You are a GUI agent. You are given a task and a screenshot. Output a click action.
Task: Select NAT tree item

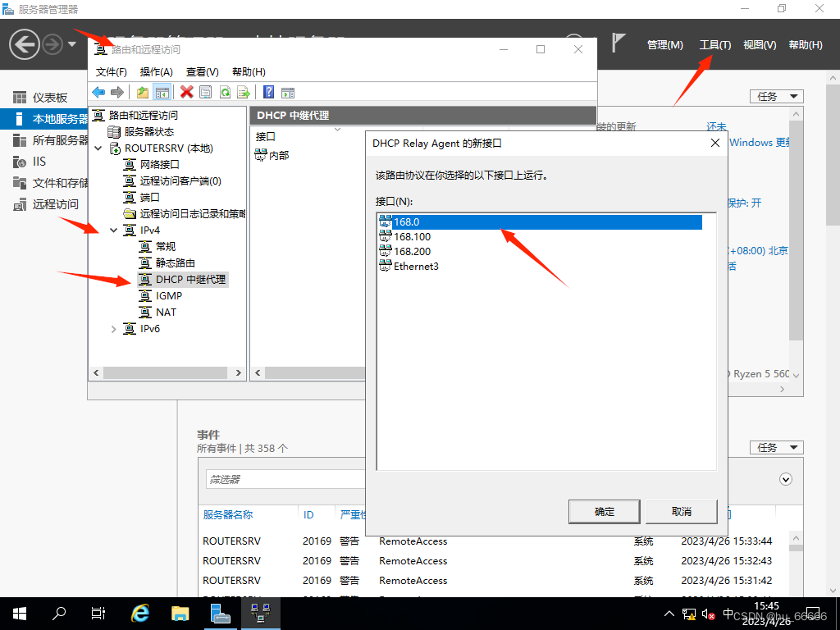(166, 313)
